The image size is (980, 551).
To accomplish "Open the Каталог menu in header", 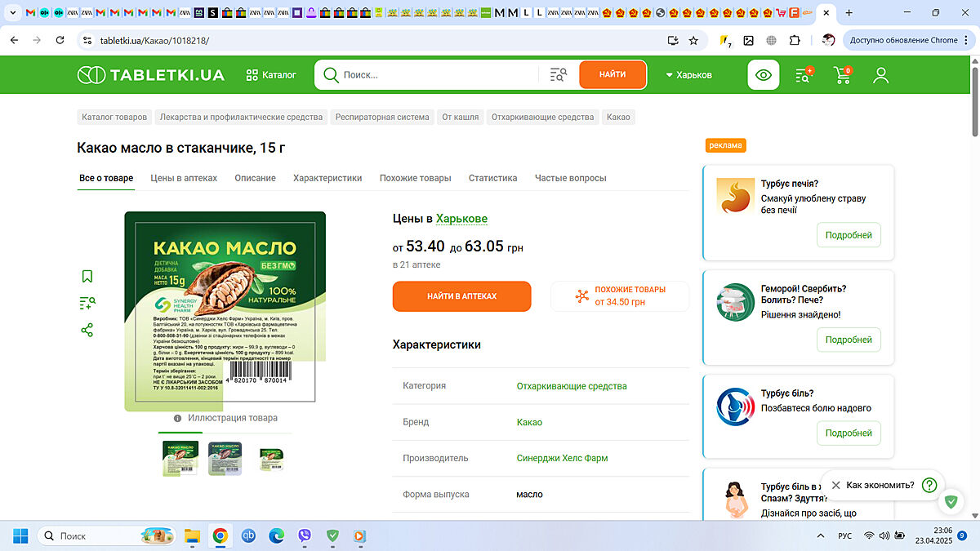I will [271, 75].
